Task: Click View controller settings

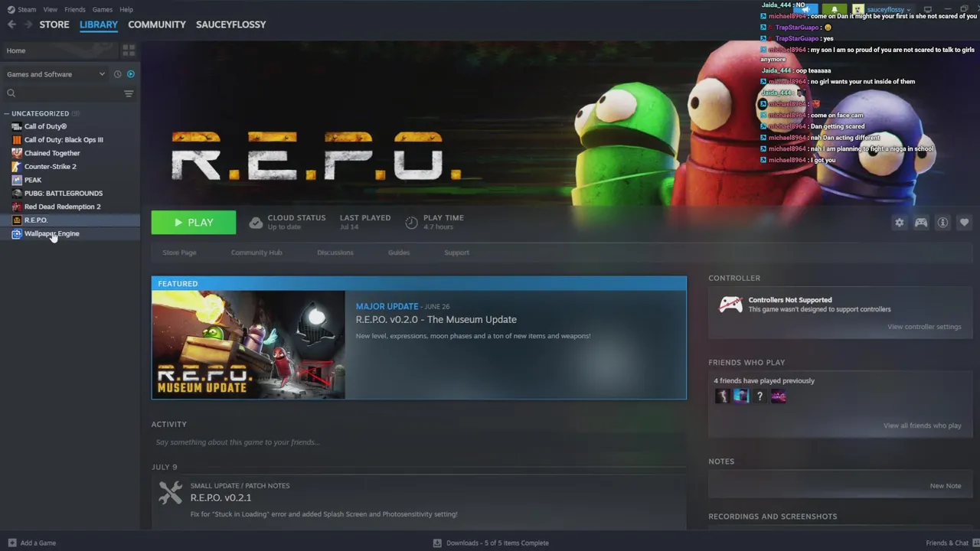Action: [924, 327]
